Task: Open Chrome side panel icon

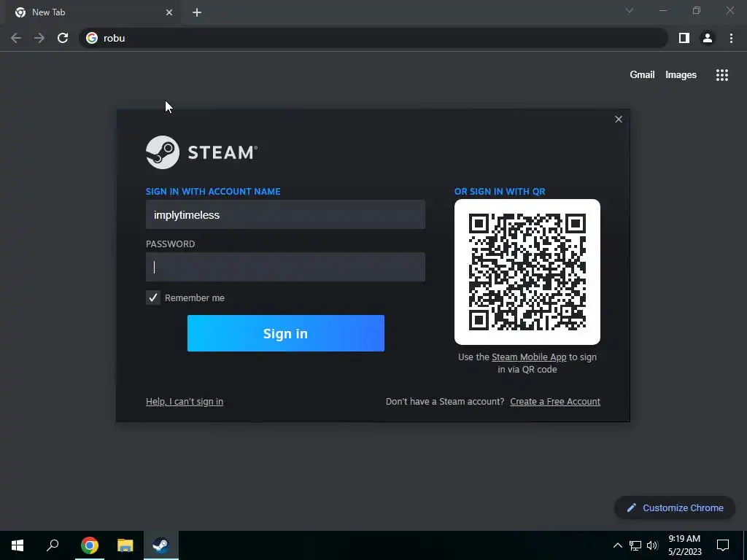Action: 684,38
